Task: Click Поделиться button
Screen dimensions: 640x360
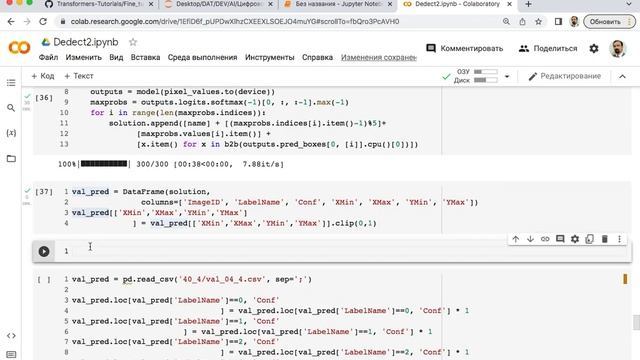Action: pyautogui.click(x=548, y=49)
